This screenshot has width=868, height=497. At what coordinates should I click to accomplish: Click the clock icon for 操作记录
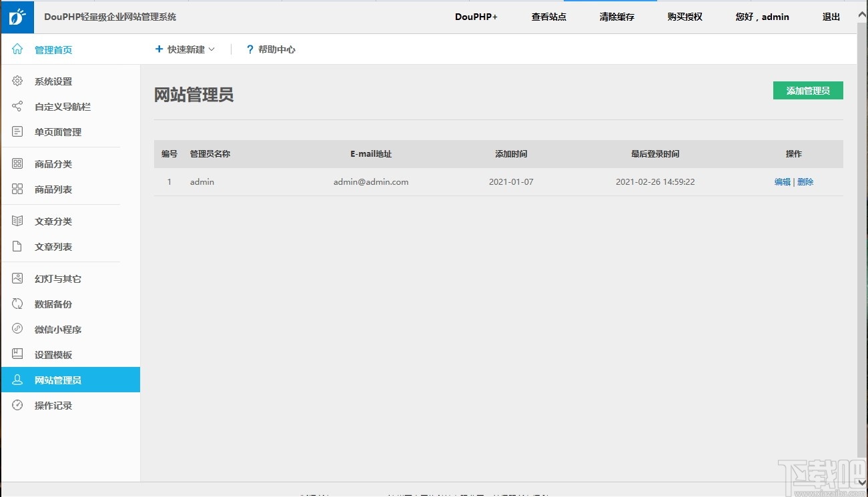point(17,406)
